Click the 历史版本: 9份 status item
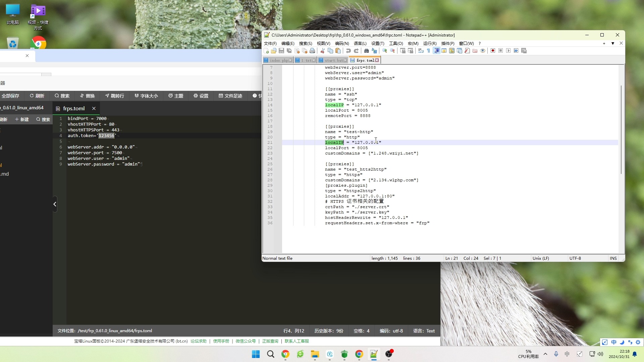 coord(329,331)
